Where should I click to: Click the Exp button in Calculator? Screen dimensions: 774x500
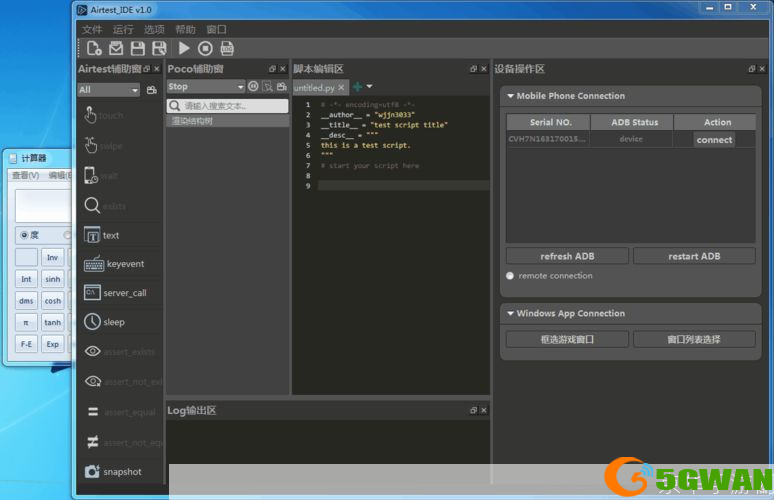[52, 344]
